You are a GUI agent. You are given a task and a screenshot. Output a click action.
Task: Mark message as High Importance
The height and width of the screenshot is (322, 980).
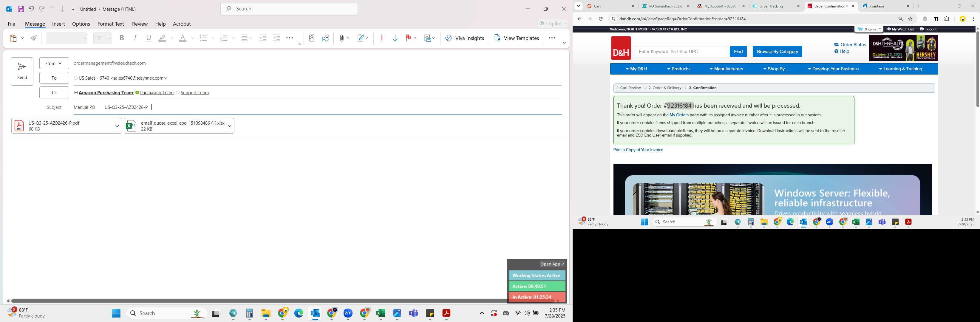(x=382, y=38)
